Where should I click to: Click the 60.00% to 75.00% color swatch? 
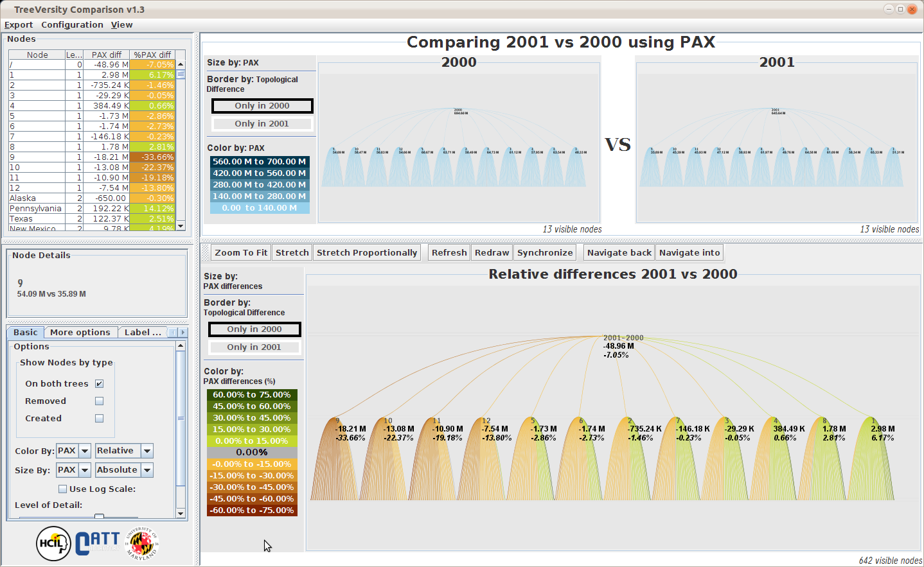tap(252, 395)
